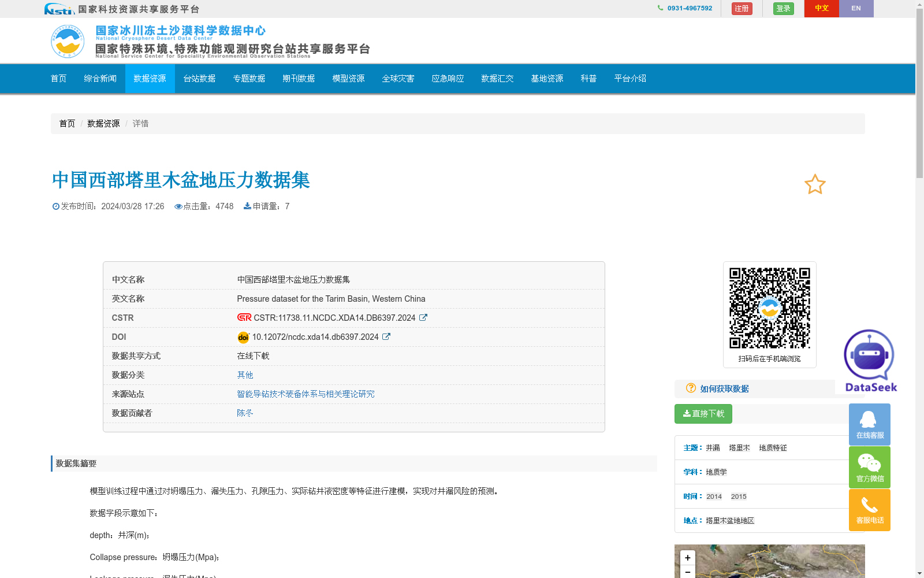Click the yellow doi badge icon

coord(243,337)
